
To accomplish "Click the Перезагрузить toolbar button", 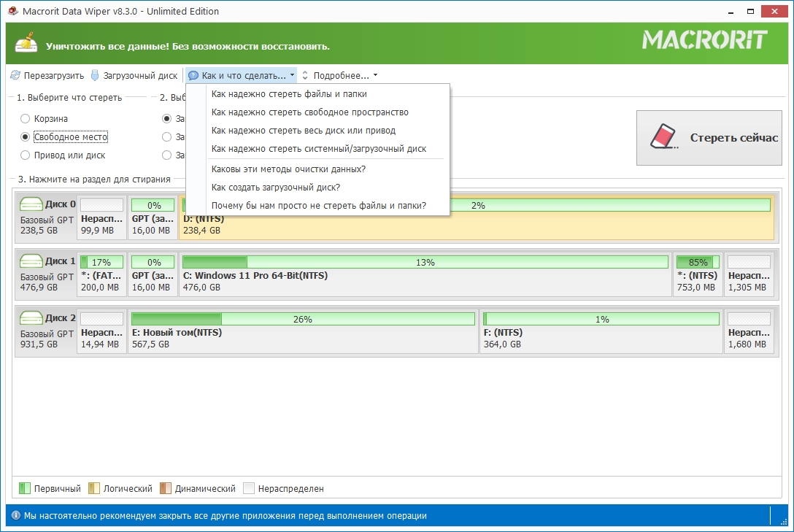I will (x=47, y=75).
